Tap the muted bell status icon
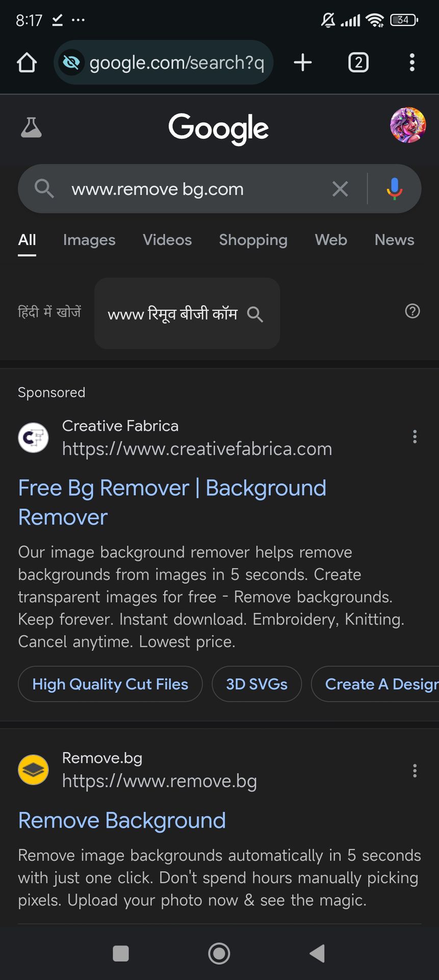The width and height of the screenshot is (439, 980). (328, 20)
